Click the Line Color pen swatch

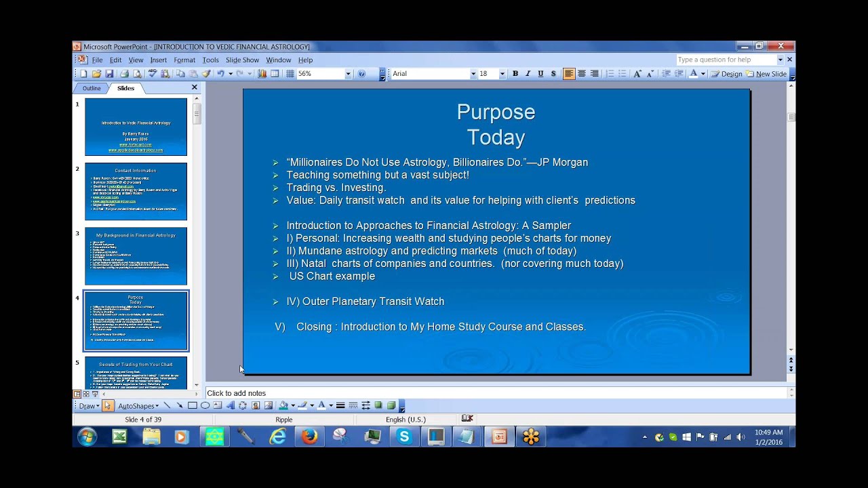click(x=303, y=405)
